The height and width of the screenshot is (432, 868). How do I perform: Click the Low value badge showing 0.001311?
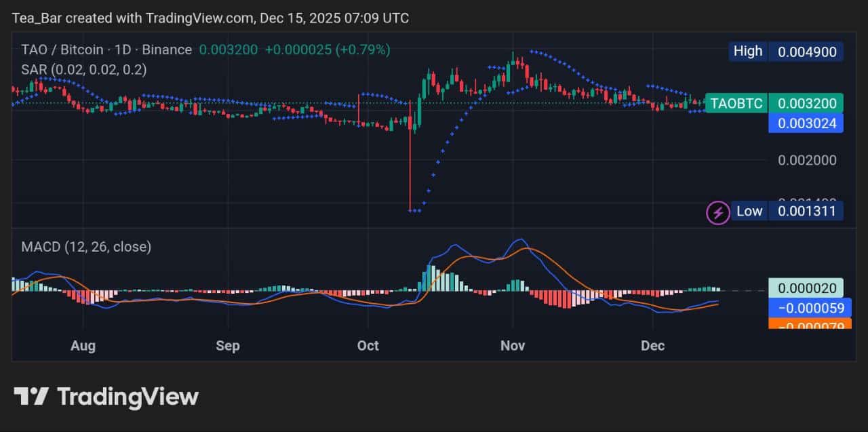coord(806,211)
